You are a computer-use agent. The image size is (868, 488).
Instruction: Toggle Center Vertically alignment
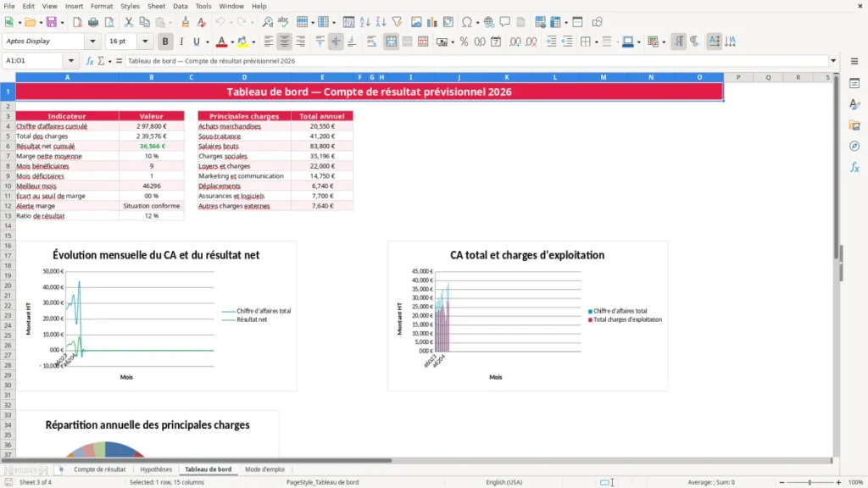pyautogui.click(x=336, y=42)
